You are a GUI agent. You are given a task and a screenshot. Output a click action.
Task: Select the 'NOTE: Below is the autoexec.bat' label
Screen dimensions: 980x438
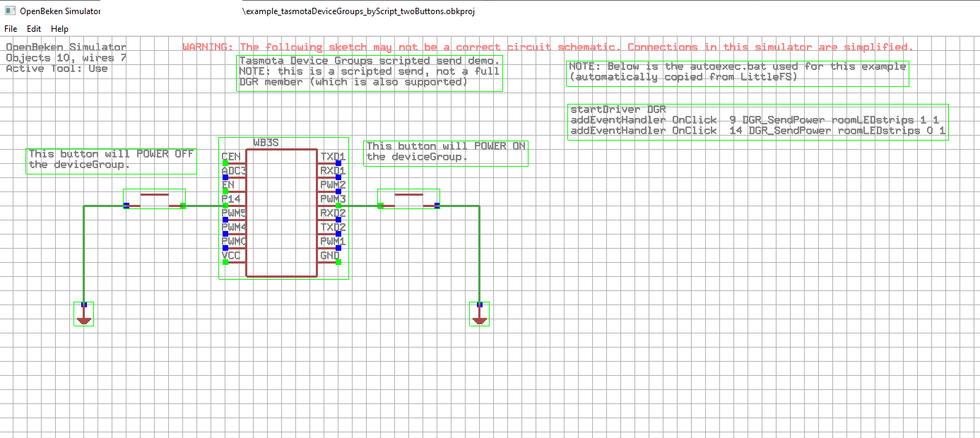(x=738, y=72)
